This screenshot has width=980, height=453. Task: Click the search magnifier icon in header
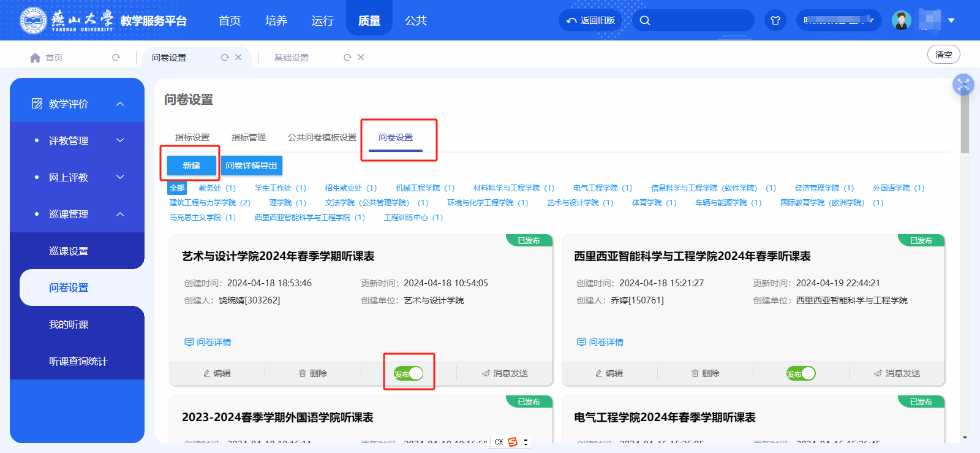(645, 20)
